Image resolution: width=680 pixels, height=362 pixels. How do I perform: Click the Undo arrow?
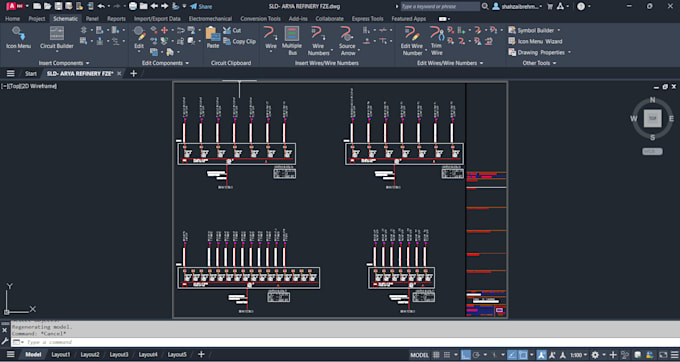[x=101, y=6]
